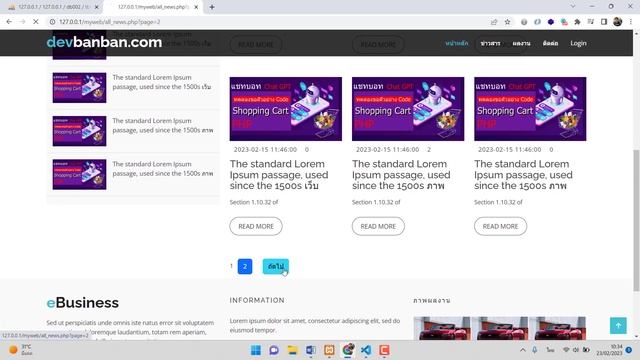Viewport: 640px width, 360px height.
Task: Show hidden system tray icons chevron
Action: coord(522,350)
